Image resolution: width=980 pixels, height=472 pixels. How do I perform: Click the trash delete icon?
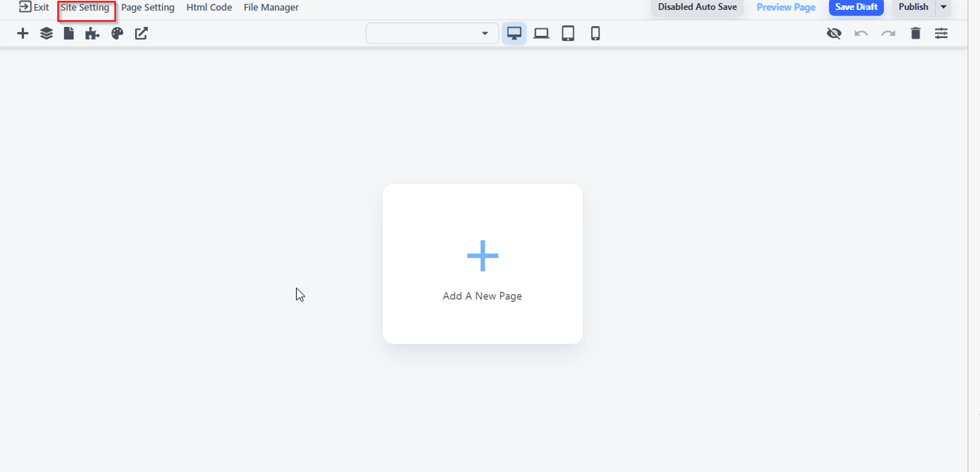[915, 33]
